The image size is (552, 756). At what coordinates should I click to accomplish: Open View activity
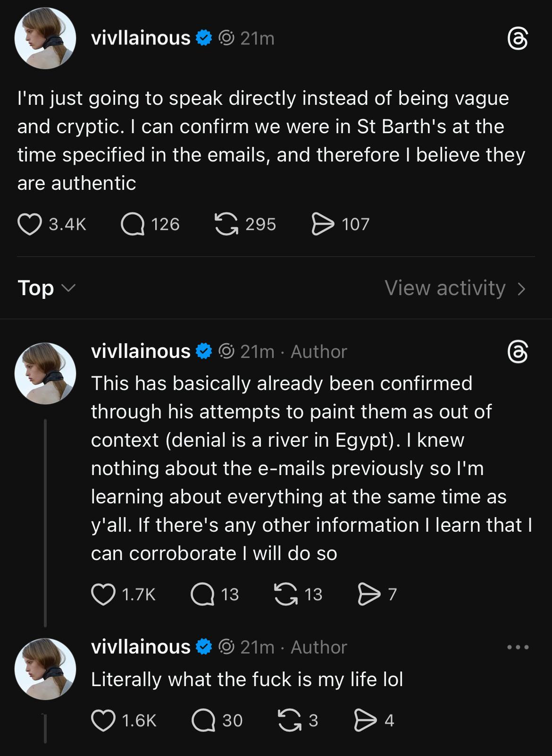click(445, 288)
